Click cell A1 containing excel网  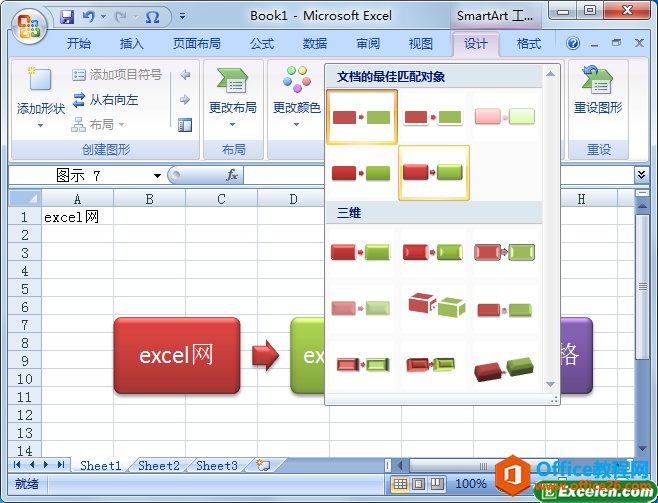(x=77, y=217)
